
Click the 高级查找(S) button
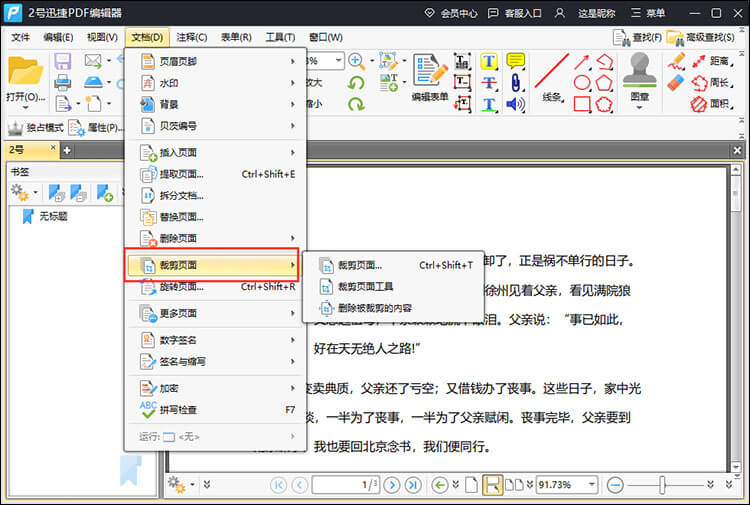coord(701,37)
